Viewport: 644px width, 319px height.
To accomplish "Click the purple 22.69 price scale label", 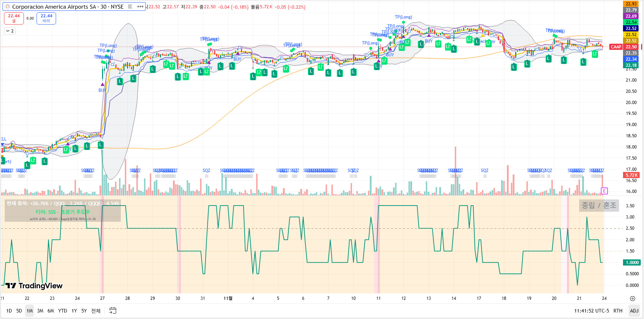I will pyautogui.click(x=631, y=16).
